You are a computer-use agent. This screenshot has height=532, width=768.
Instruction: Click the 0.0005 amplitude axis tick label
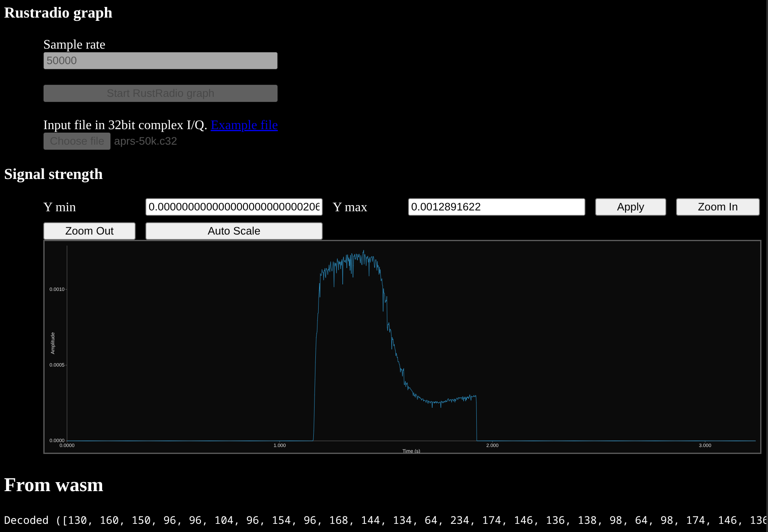57,365
